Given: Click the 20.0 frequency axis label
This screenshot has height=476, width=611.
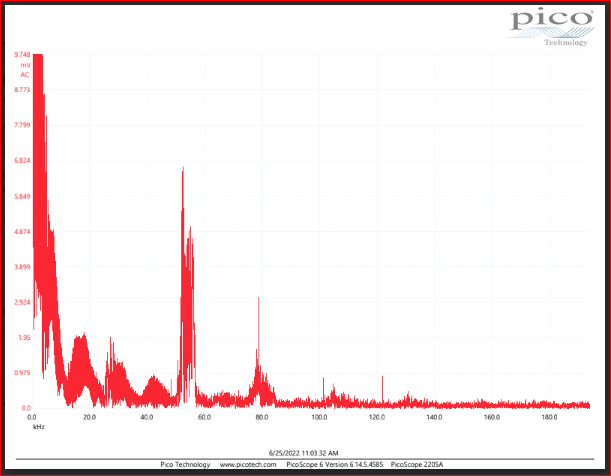Looking at the screenshot, I should (x=89, y=417).
